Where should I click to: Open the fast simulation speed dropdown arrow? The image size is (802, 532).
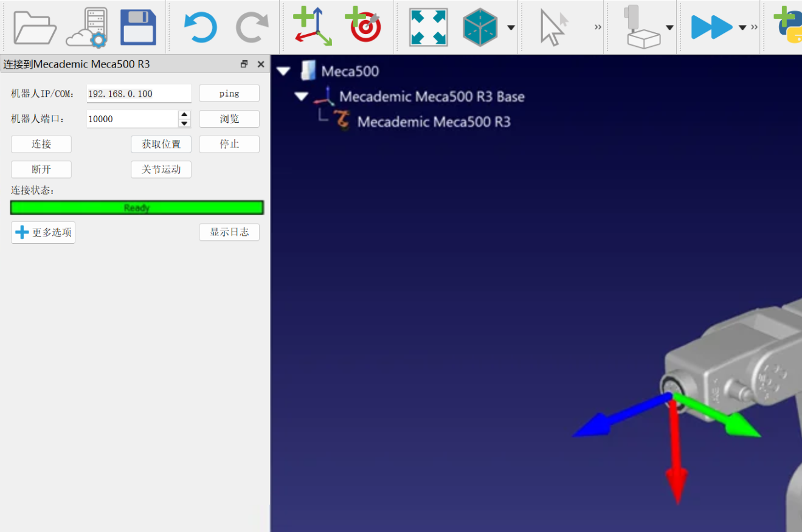742,27
